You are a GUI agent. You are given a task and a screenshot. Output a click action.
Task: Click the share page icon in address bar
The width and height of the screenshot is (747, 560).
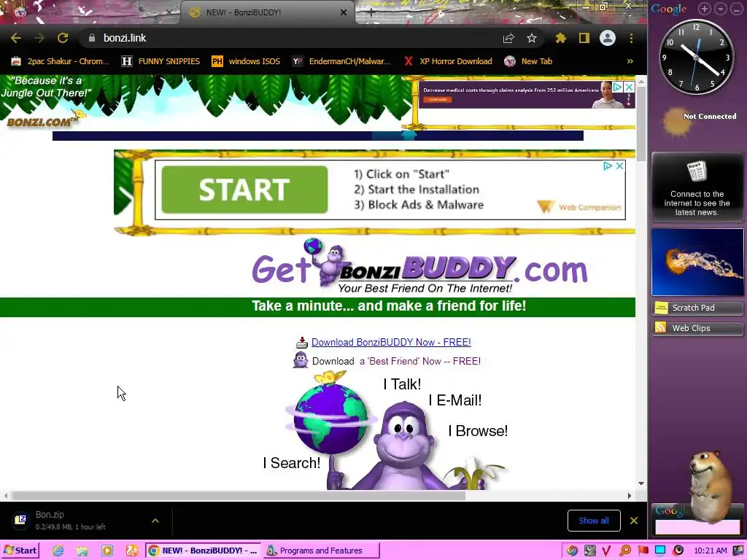(x=508, y=38)
